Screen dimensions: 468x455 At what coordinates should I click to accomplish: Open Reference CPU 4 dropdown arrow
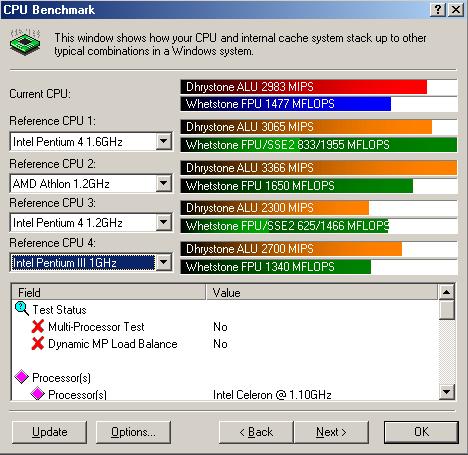(163, 262)
